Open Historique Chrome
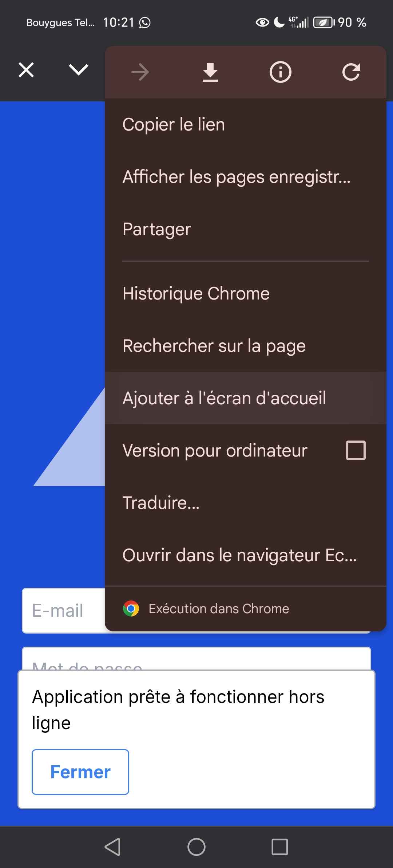The height and width of the screenshot is (868, 393). 246,293
